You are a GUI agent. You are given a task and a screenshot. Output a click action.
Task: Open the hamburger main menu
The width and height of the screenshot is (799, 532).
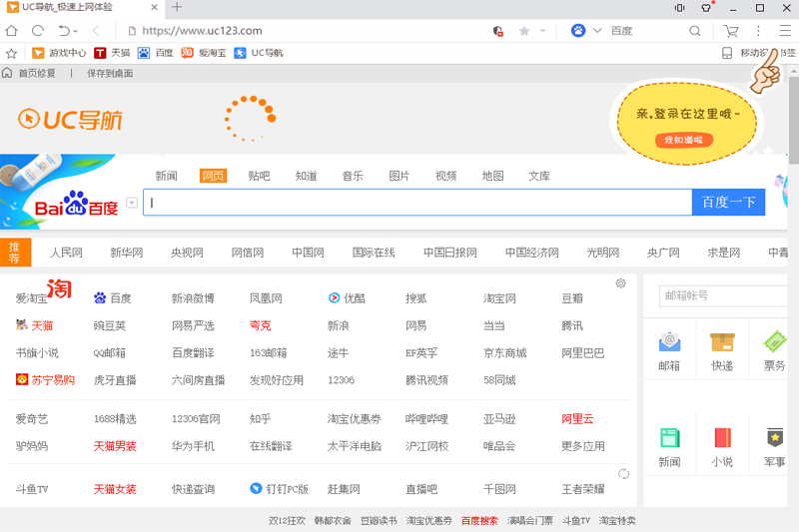tap(784, 31)
